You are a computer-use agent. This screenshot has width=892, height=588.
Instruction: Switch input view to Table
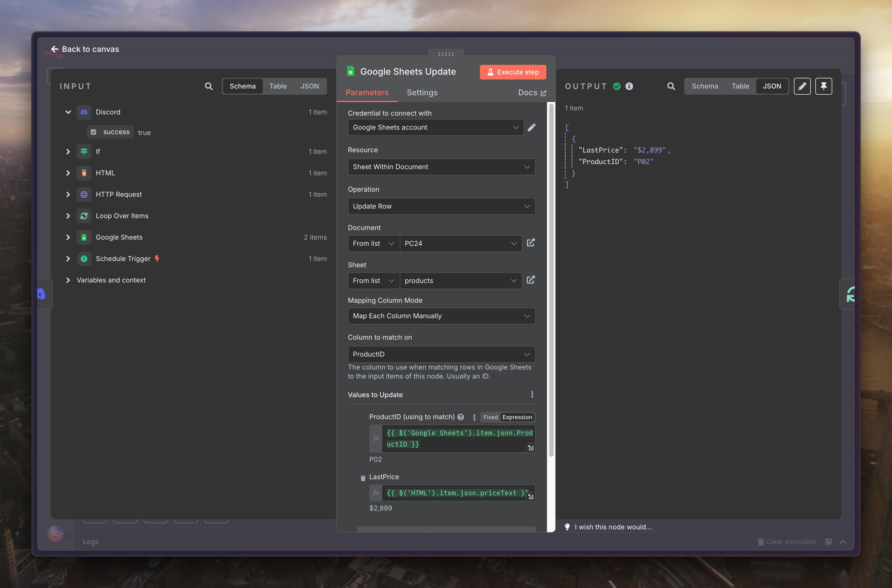pyautogui.click(x=278, y=86)
